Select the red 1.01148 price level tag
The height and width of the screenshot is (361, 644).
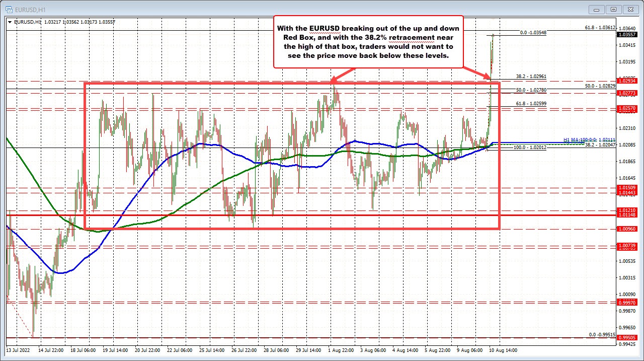[628, 215]
